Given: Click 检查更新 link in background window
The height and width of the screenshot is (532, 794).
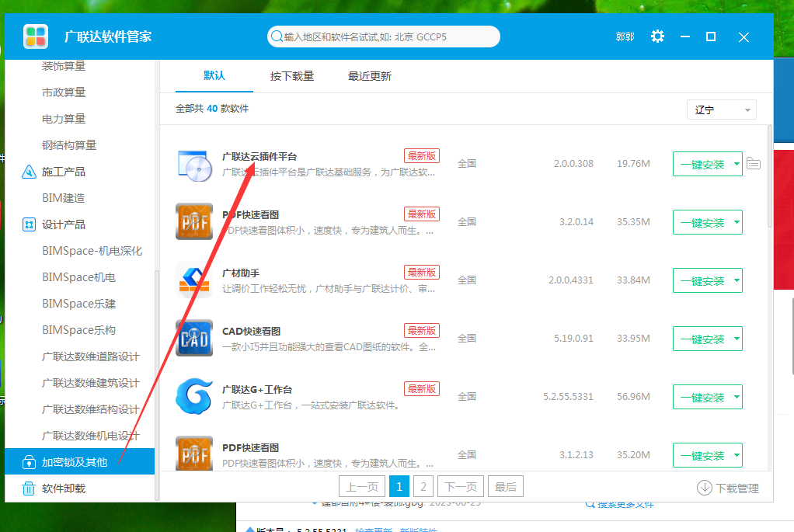Looking at the screenshot, I should pos(374,530).
